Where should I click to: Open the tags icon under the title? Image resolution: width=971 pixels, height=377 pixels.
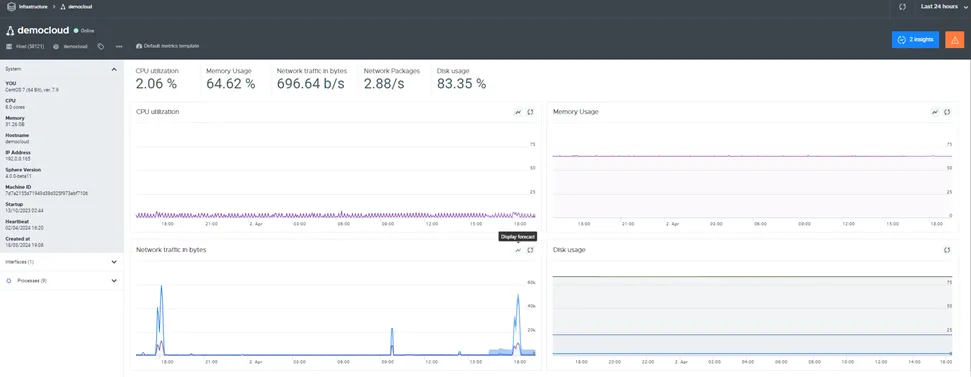click(x=101, y=46)
